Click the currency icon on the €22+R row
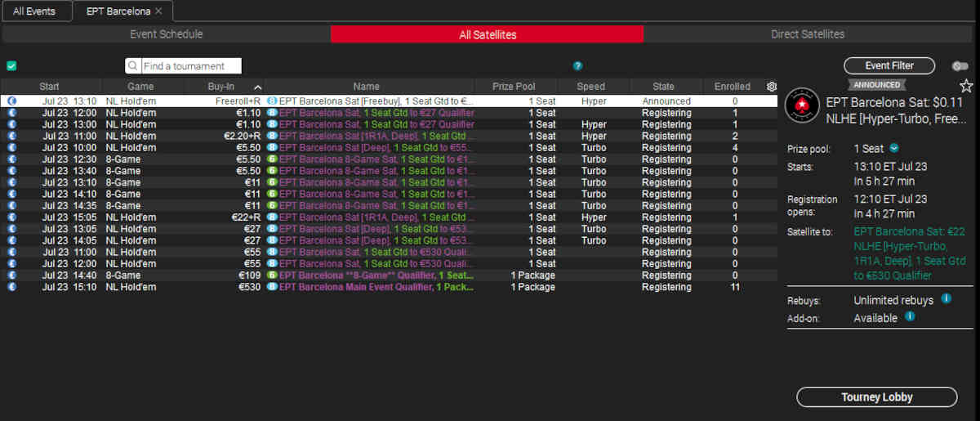The image size is (980, 421). pos(12,217)
